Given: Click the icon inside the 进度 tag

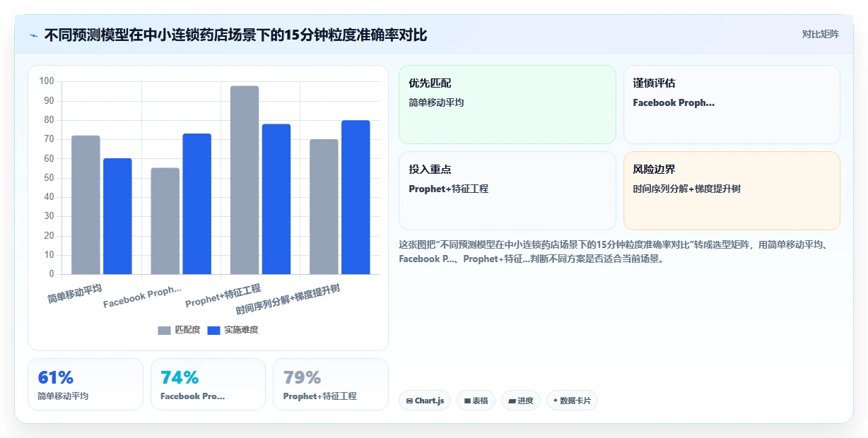Looking at the screenshot, I should pyautogui.click(x=512, y=401).
